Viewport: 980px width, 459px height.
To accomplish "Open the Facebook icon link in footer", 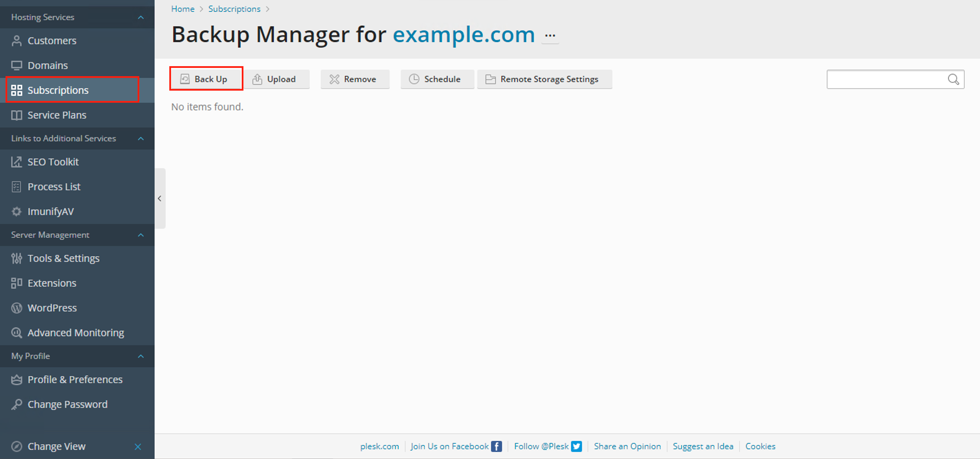I will tap(496, 446).
